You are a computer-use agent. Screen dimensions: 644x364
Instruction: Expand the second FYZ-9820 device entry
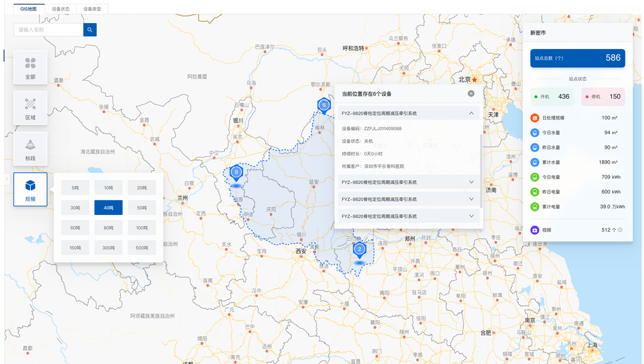click(471, 182)
